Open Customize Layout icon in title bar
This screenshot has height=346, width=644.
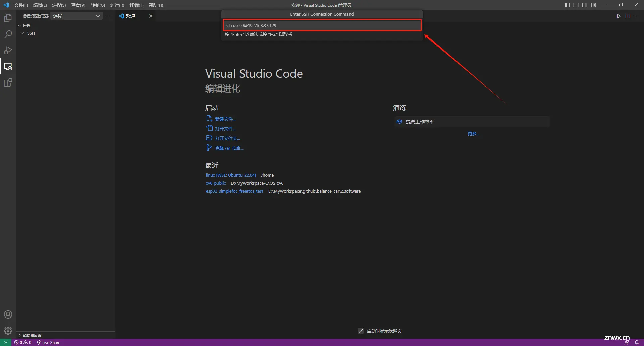coord(594,5)
